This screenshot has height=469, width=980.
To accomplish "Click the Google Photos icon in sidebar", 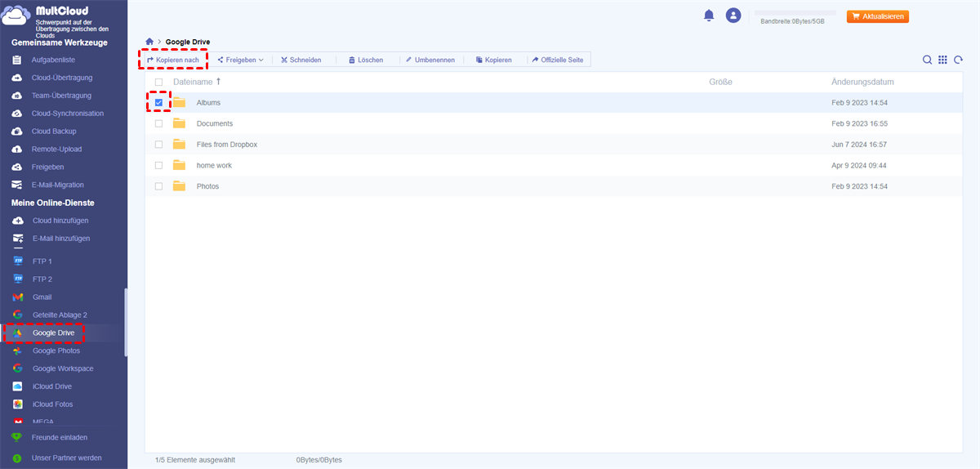I will pos(17,351).
